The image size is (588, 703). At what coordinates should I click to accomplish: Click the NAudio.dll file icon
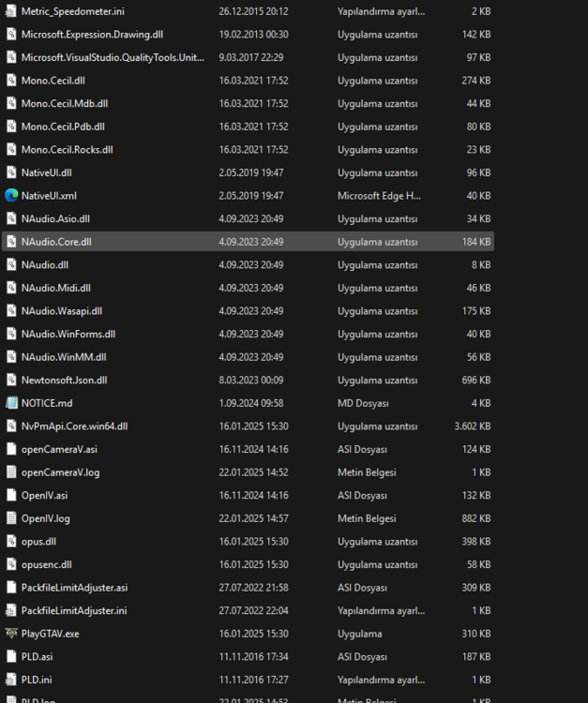(11, 265)
